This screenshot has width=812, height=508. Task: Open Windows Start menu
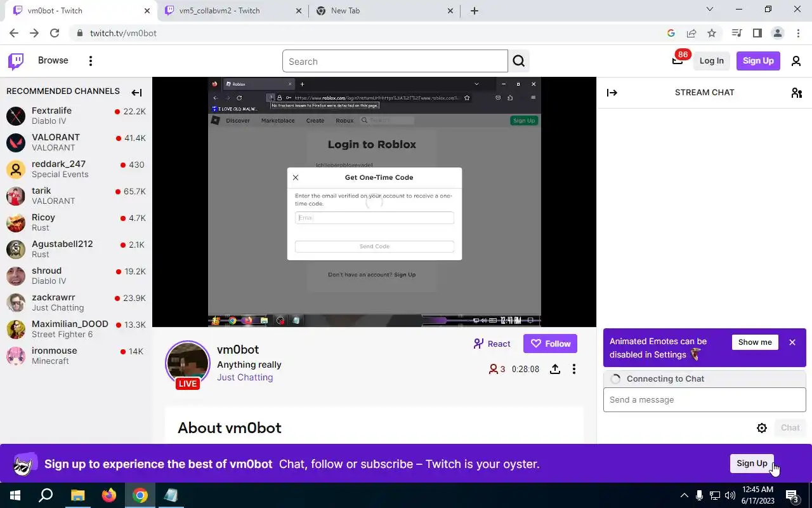(x=15, y=495)
